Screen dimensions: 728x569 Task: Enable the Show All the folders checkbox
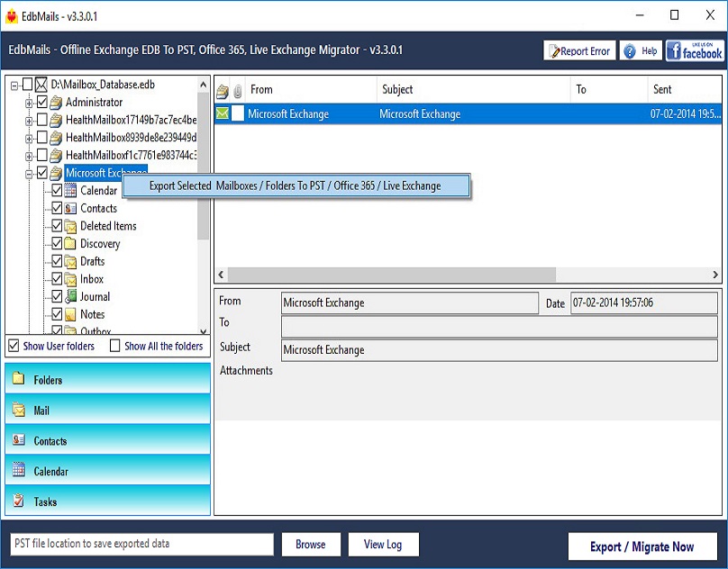pyautogui.click(x=116, y=345)
